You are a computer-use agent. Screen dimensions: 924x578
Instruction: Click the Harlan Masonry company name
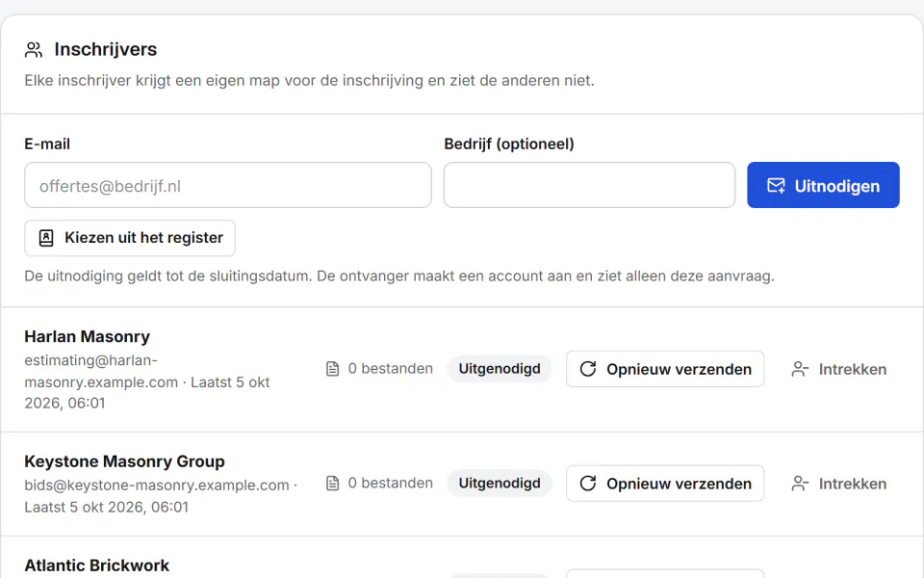pyautogui.click(x=88, y=337)
